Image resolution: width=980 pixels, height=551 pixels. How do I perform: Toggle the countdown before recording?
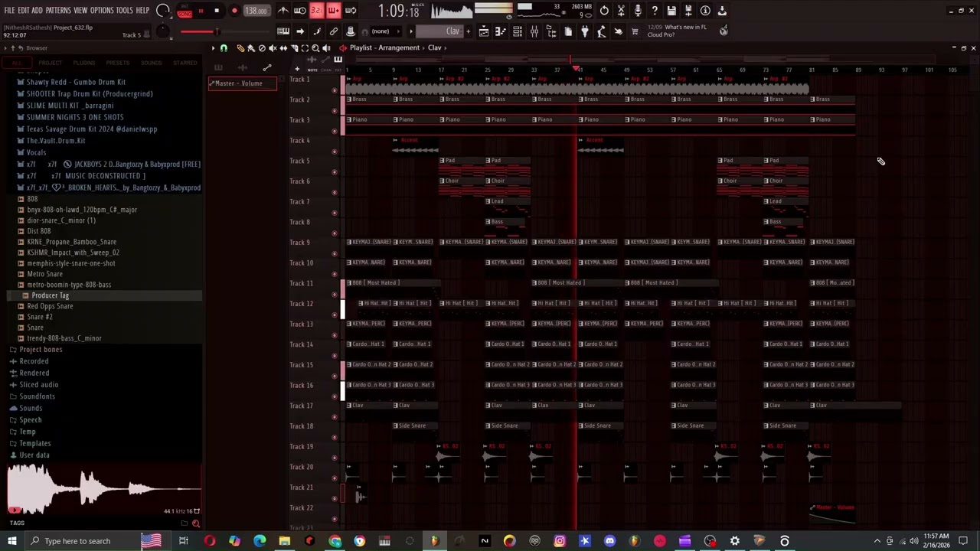pos(316,11)
